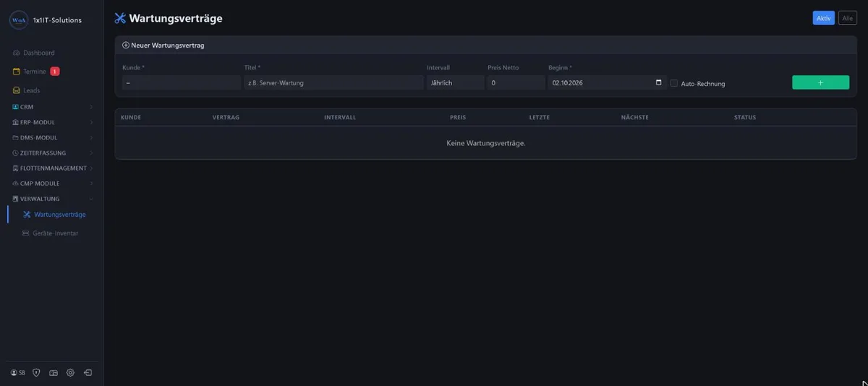Click the ID card icon in the sidebar footer
Viewport: 868px width, 386px height.
point(54,373)
